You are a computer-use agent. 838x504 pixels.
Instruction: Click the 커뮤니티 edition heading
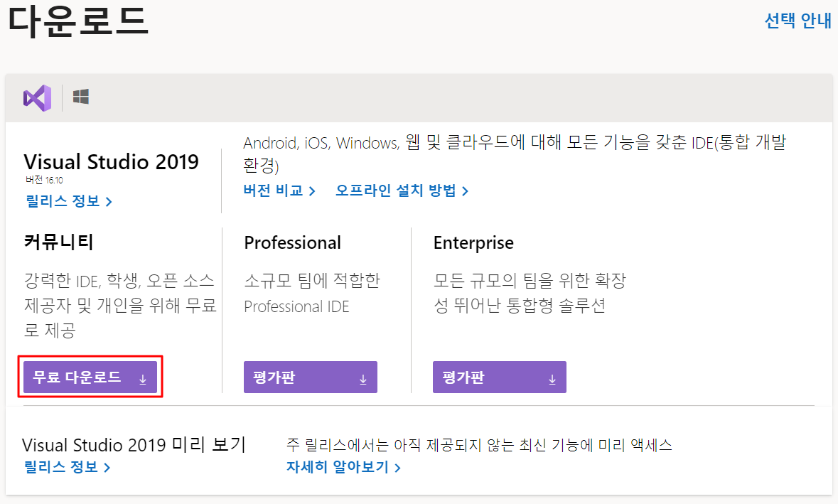click(58, 242)
